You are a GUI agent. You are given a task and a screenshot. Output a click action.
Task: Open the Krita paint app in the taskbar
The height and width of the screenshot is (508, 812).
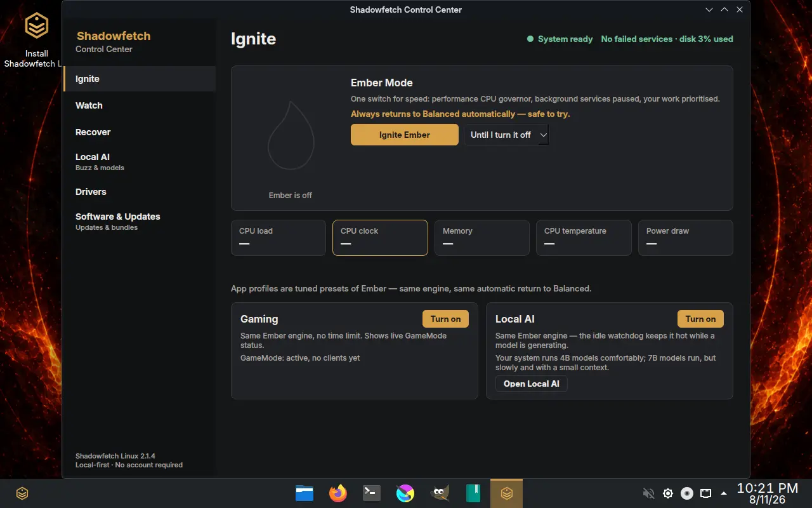(x=405, y=493)
